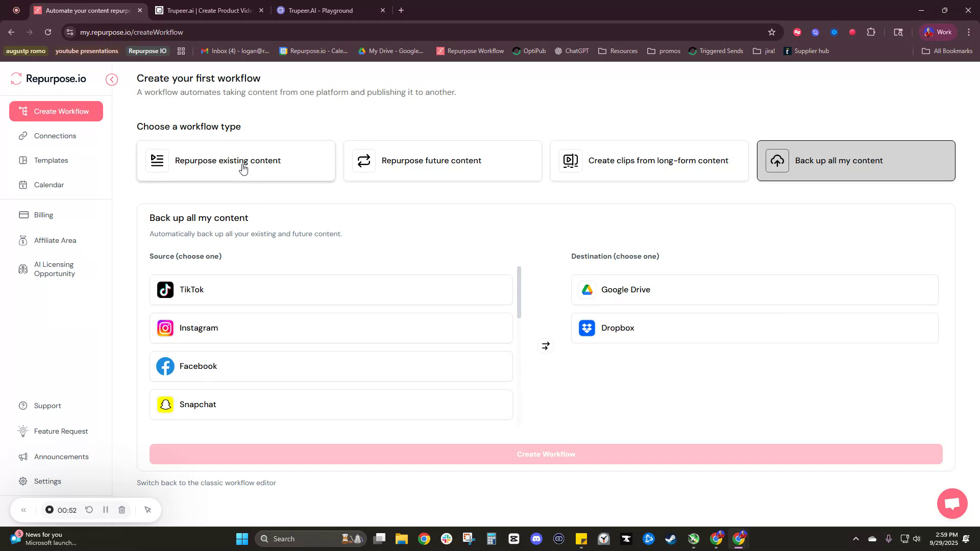Pause the screen recording
980x551 pixels.
point(106,510)
